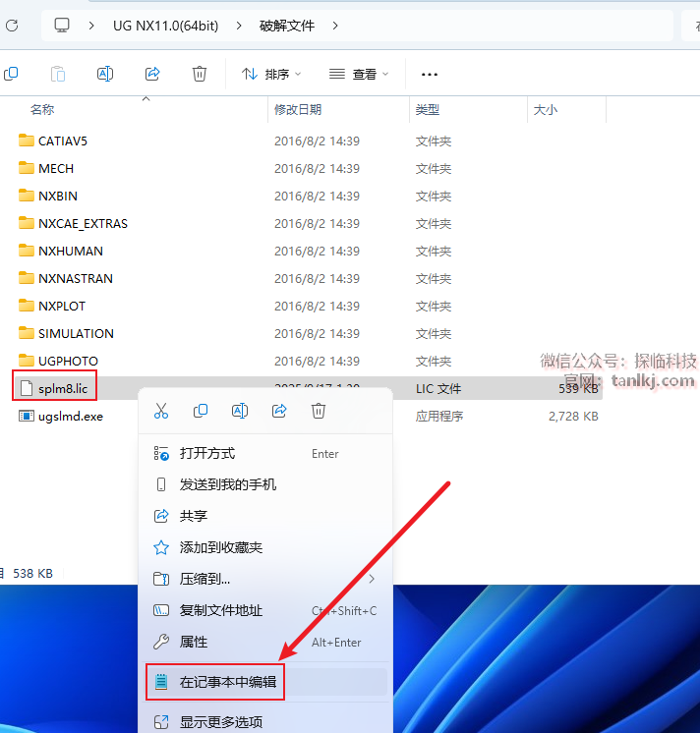Click the Cut scissors icon in context menu
Viewport: 700px width, 733px height.
point(161,411)
